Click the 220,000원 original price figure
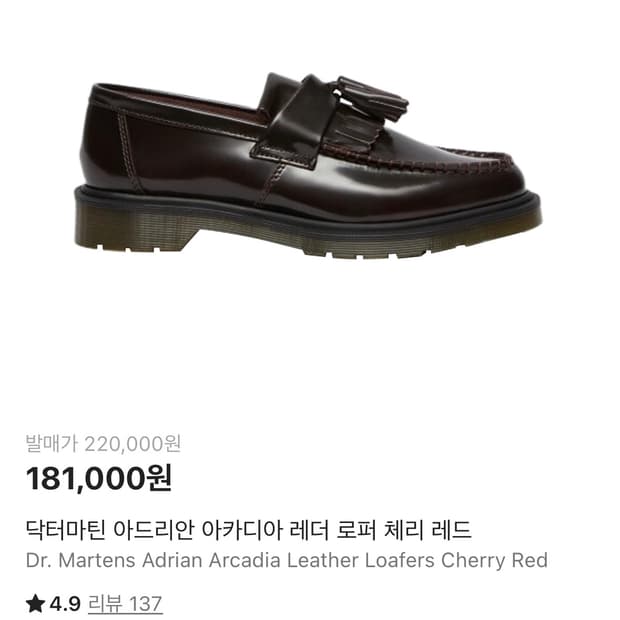Viewport: 620px width, 620px height. click(x=133, y=444)
